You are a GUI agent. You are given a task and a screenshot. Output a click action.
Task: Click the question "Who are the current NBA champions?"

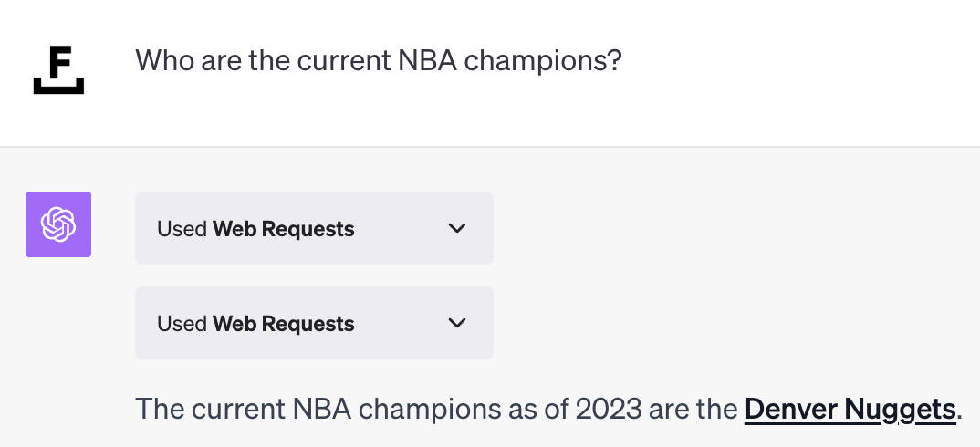click(379, 61)
